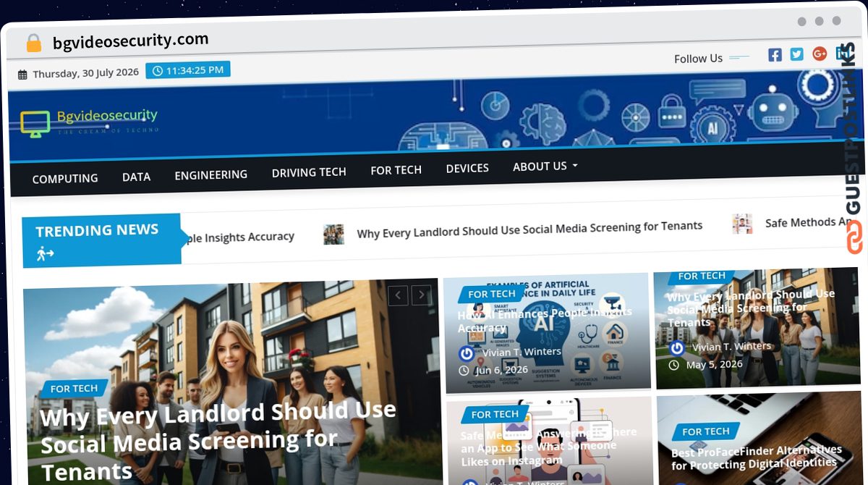Open trending headline about landlord screening
The height and width of the screenshot is (485, 868).
(x=529, y=229)
